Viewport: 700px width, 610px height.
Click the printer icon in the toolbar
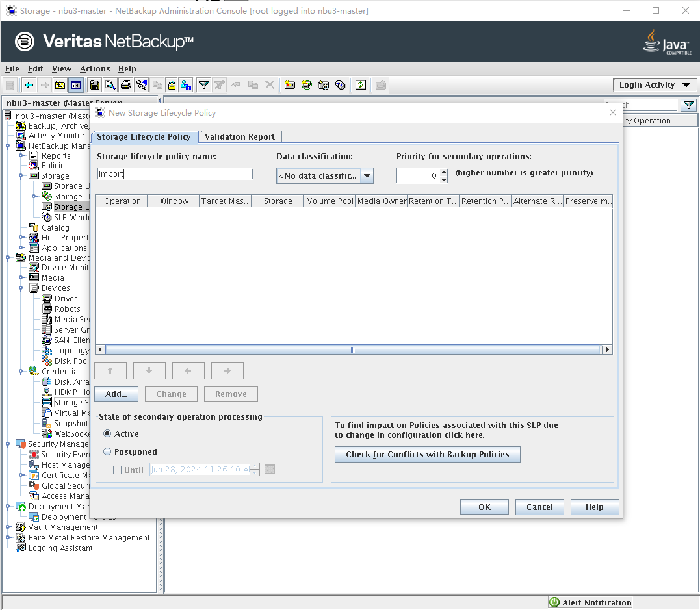click(x=126, y=85)
